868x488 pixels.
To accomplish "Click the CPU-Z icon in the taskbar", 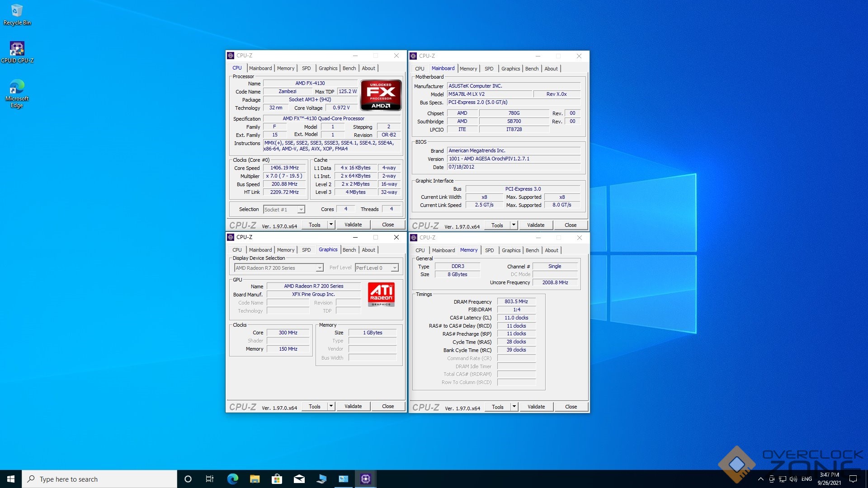I will [x=365, y=479].
